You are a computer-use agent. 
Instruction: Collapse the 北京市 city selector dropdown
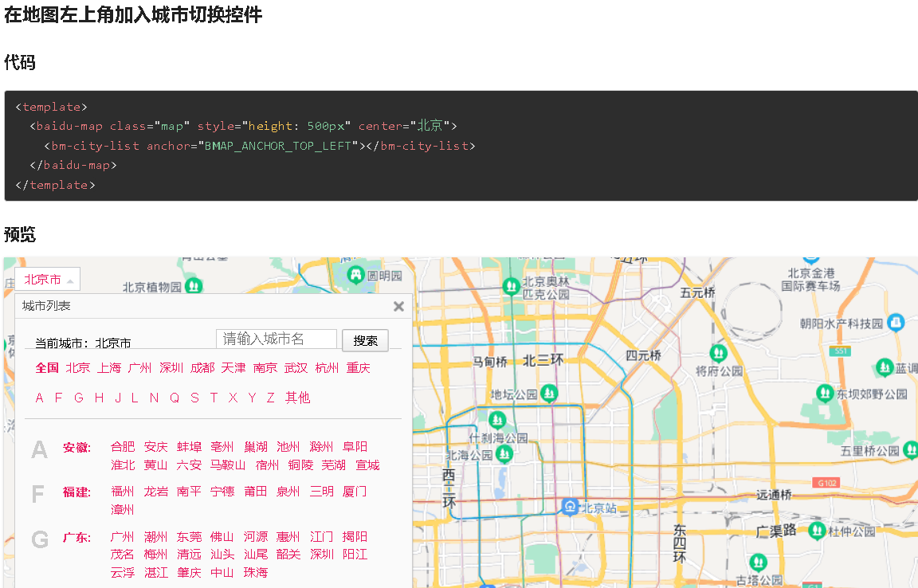[x=47, y=279]
